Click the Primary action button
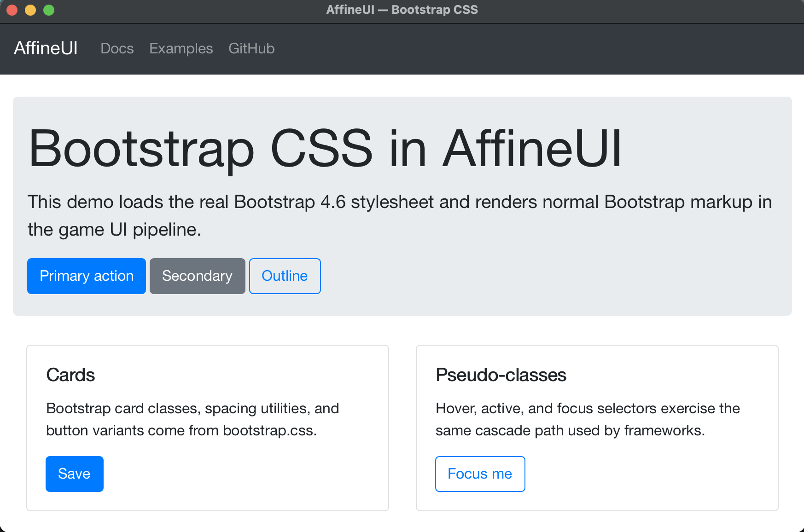Screen dimensions: 804x532 click(x=87, y=276)
